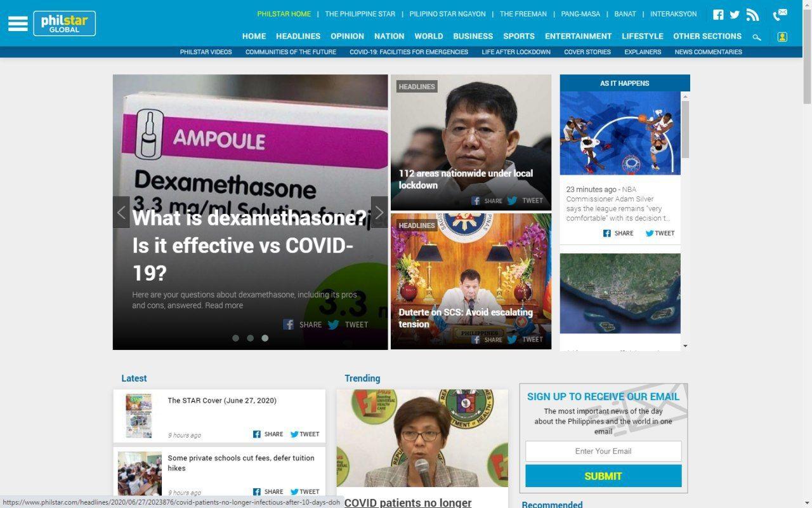Click the Enter Your Email field
The width and height of the screenshot is (812, 508).
tap(603, 451)
